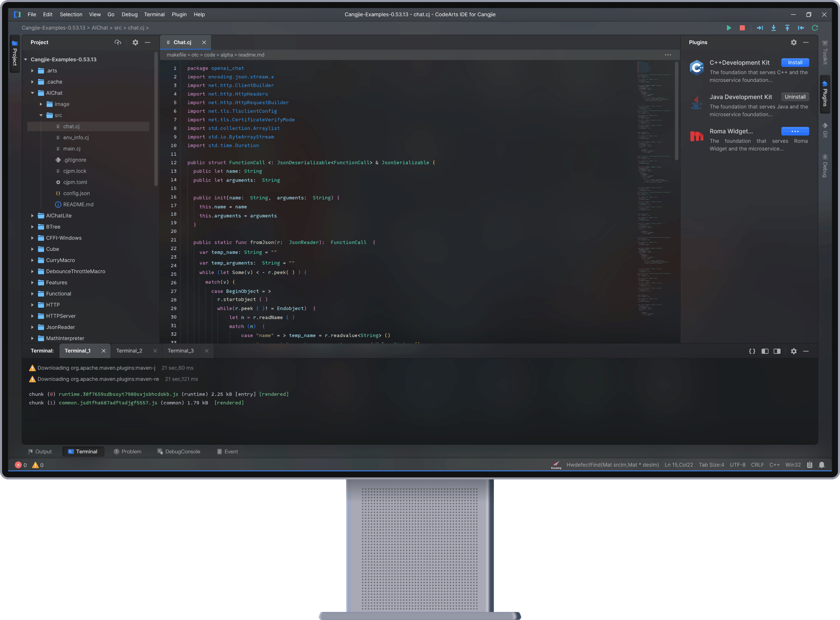
Task: Expand the HTTPServer folder
Action: point(32,316)
